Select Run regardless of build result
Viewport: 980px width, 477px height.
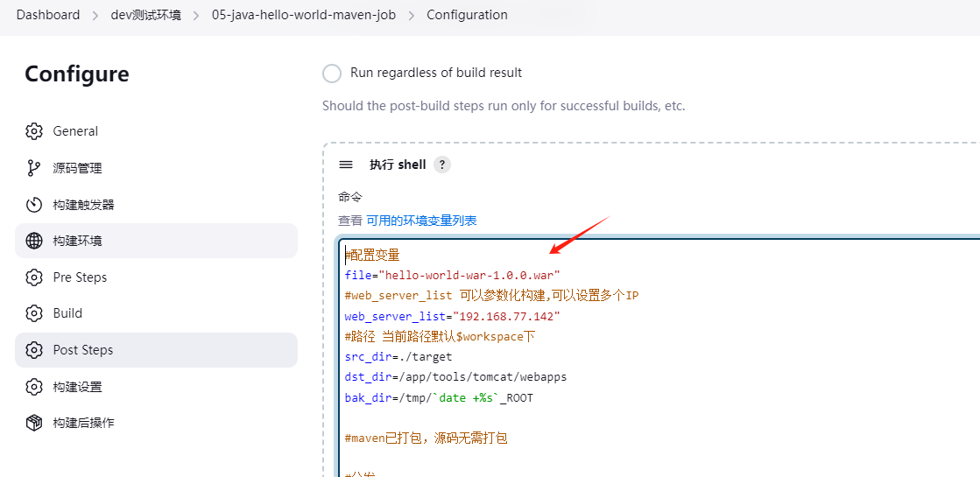(332, 73)
